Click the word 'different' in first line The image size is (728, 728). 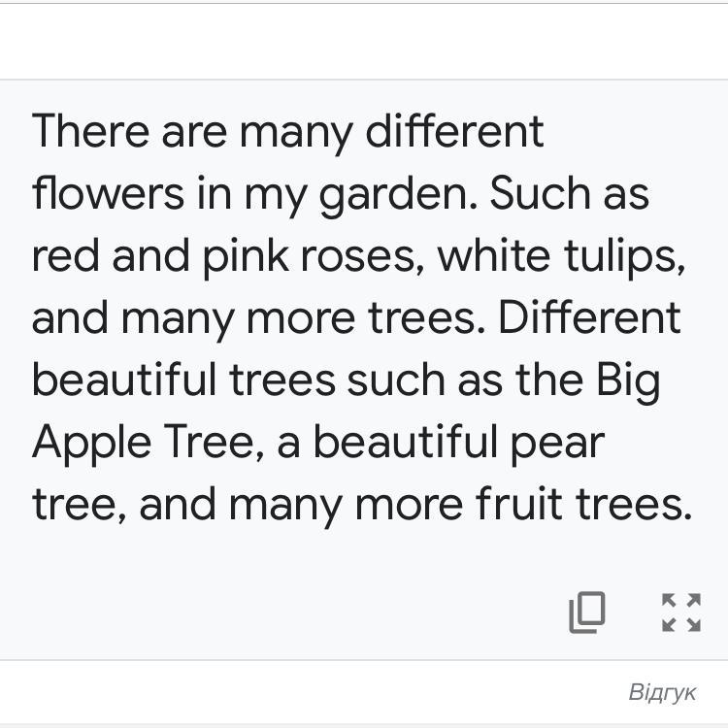[453, 131]
